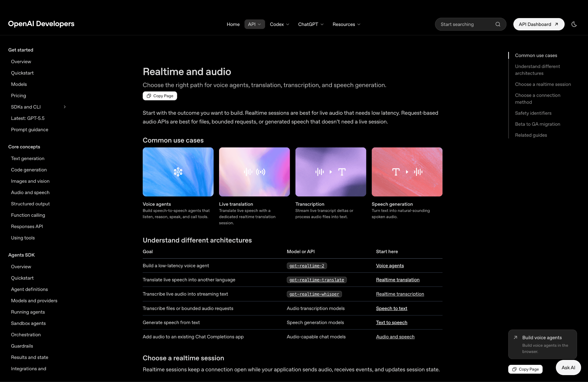Open the Models sidebar page

[x=19, y=84]
